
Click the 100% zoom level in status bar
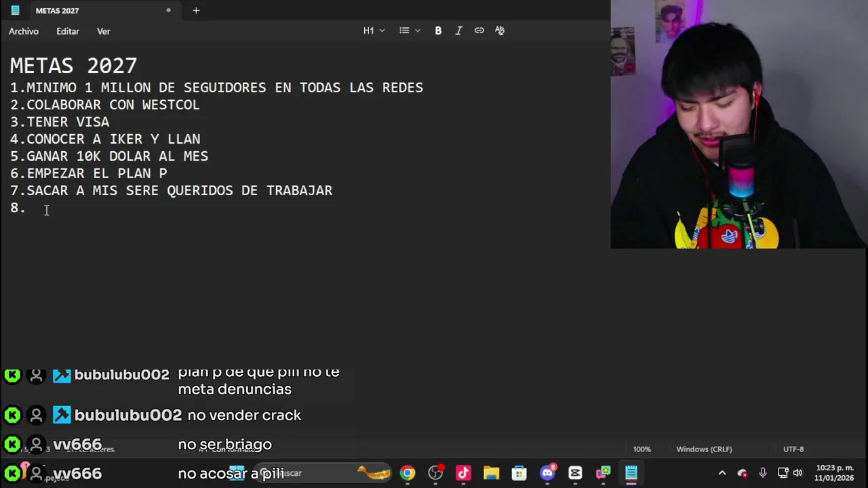[642, 449]
